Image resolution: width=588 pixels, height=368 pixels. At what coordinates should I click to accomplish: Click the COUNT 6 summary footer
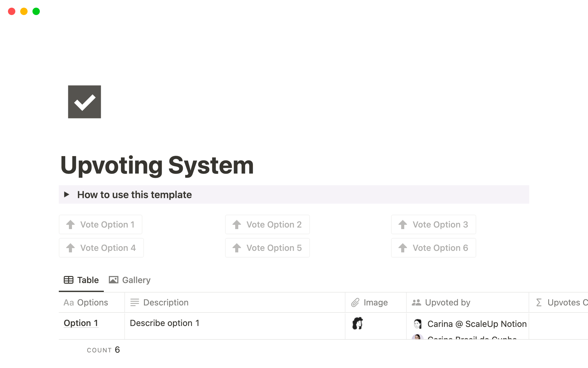[103, 350]
